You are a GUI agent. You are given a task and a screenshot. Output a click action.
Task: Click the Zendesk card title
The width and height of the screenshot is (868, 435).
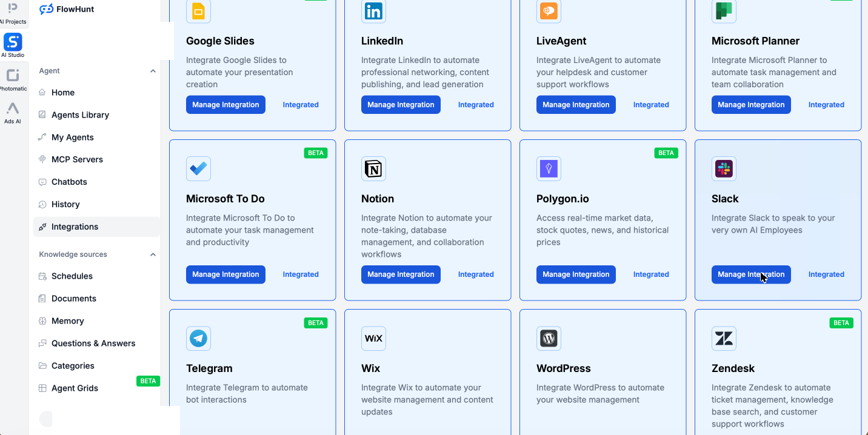tap(733, 368)
